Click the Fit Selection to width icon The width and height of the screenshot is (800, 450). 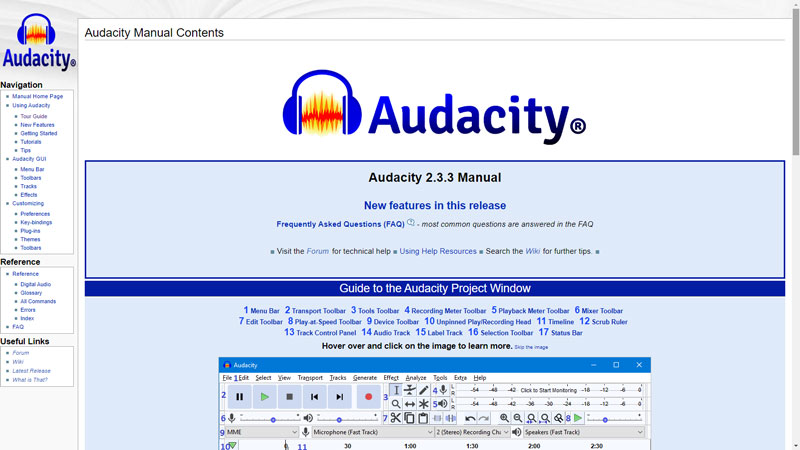click(532, 418)
